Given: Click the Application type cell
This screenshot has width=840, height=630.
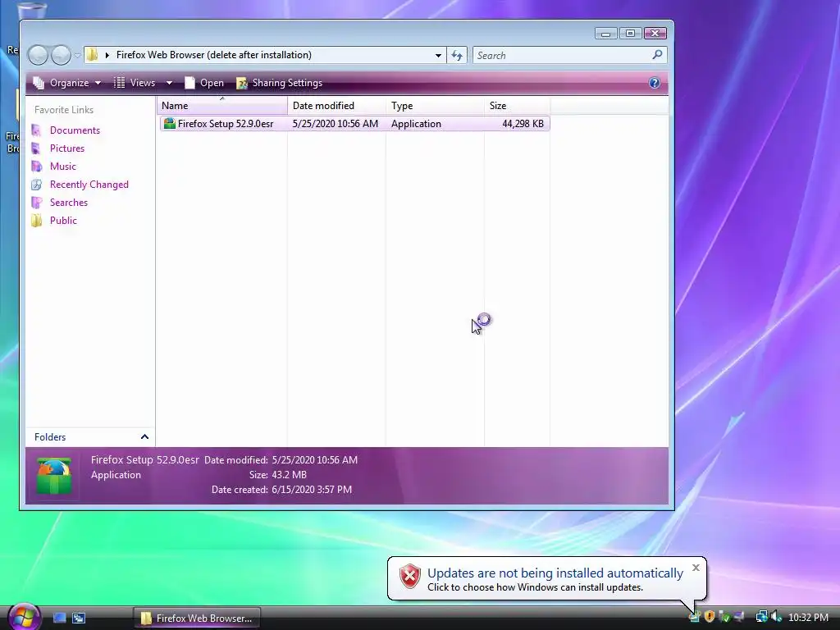Looking at the screenshot, I should (416, 124).
